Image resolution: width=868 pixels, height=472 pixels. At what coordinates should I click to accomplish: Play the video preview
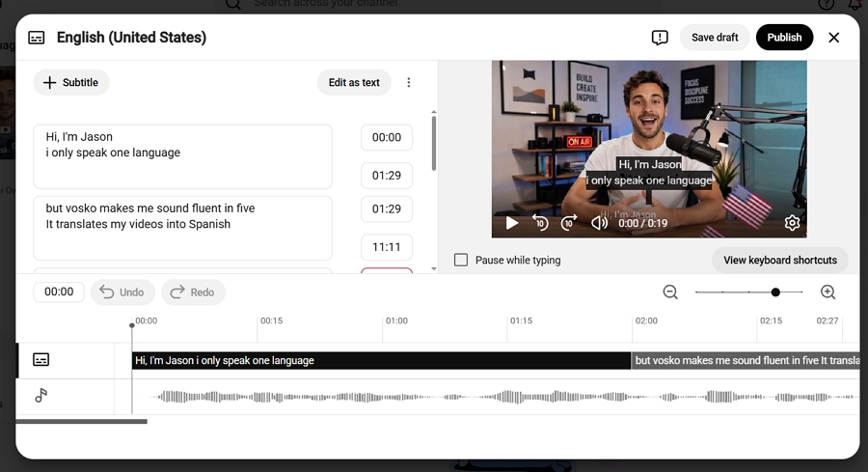coord(512,223)
